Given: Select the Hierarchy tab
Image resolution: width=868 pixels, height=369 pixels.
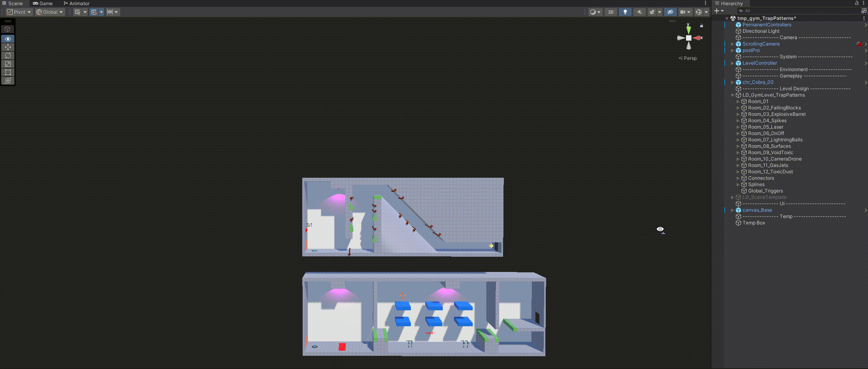Looking at the screenshot, I should 729,3.
